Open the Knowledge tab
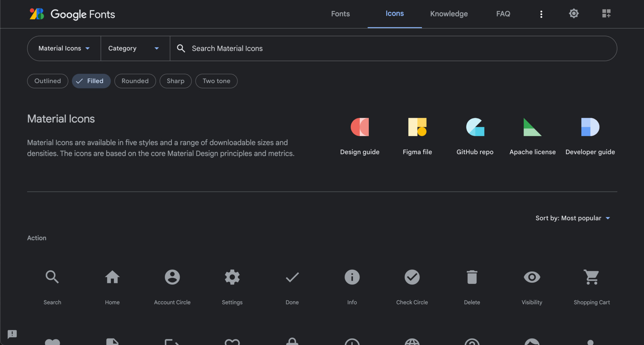The width and height of the screenshot is (644, 345). tap(449, 14)
